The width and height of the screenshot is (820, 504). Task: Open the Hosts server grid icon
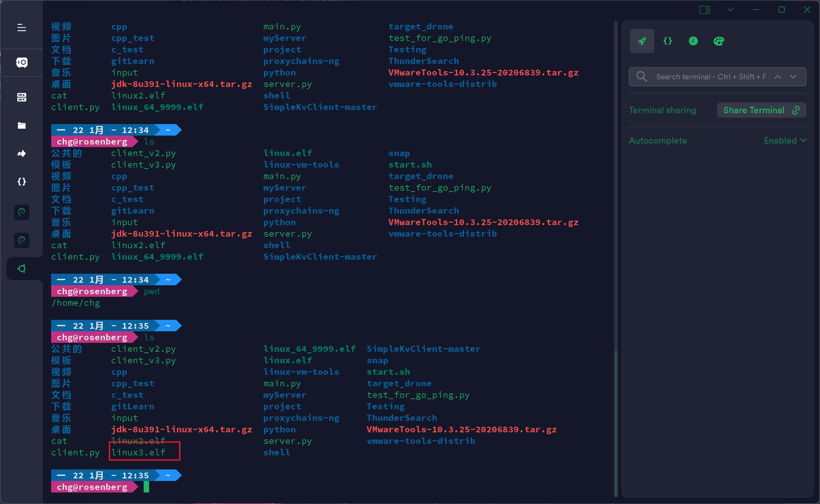coord(22,97)
